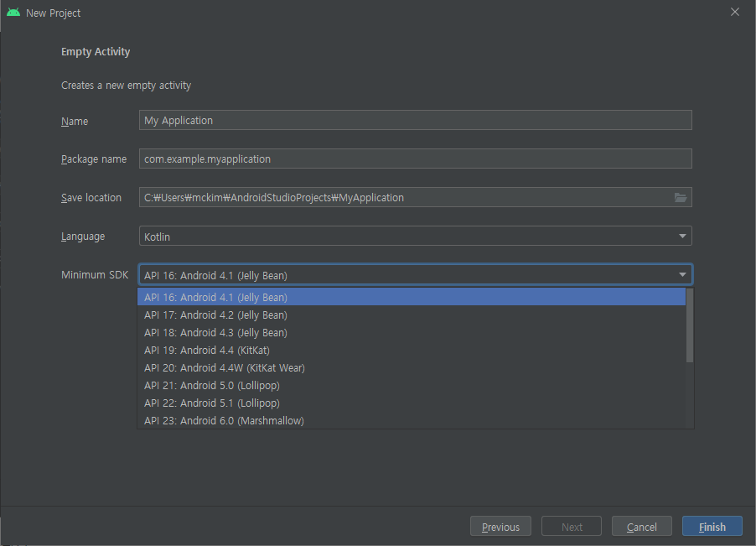
Task: Click the Name label
Action: (75, 121)
